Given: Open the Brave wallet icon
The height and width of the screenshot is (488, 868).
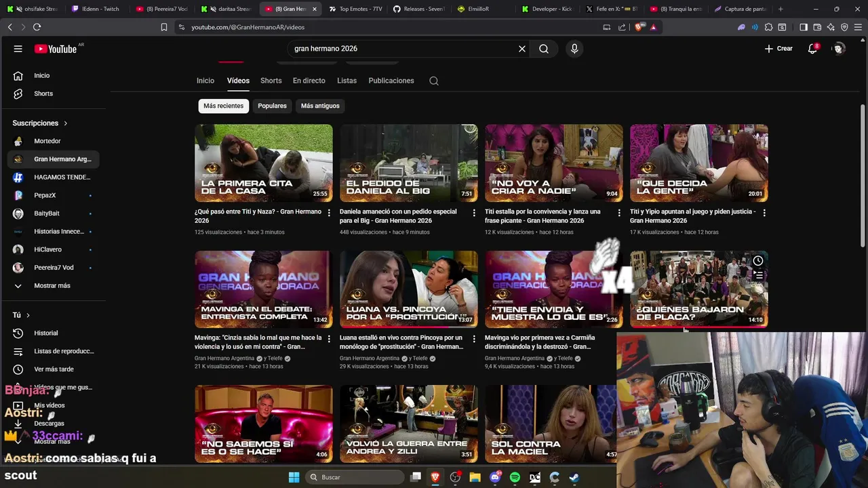Looking at the screenshot, I should (817, 27).
